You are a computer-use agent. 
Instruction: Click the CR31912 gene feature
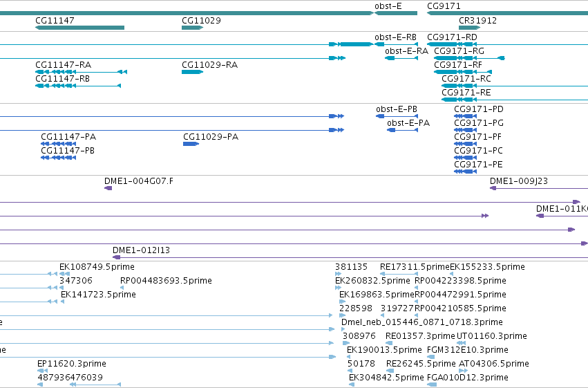pyautogui.click(x=469, y=28)
